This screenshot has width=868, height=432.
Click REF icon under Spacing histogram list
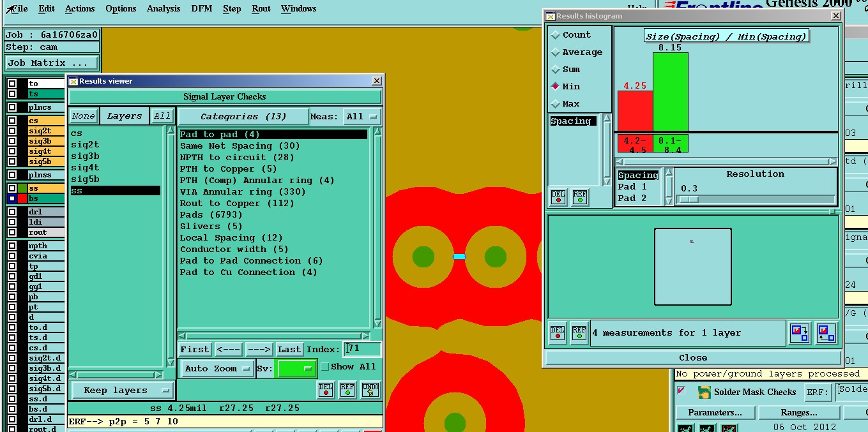579,197
